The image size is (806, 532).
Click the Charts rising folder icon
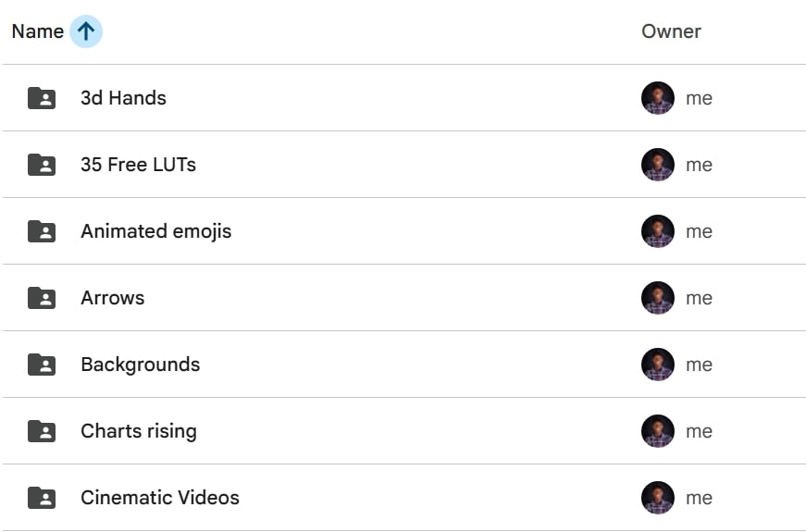[42, 431]
